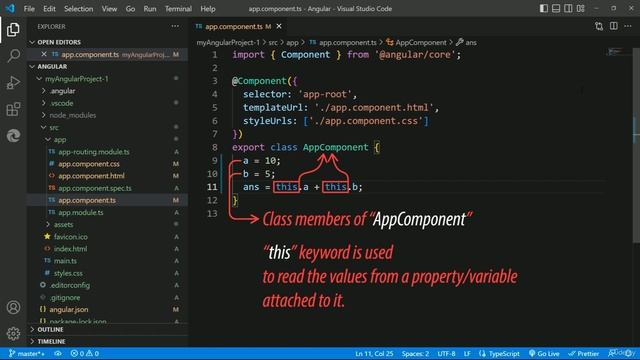
Task: Click the editor minimap
Action: coord(619,52)
